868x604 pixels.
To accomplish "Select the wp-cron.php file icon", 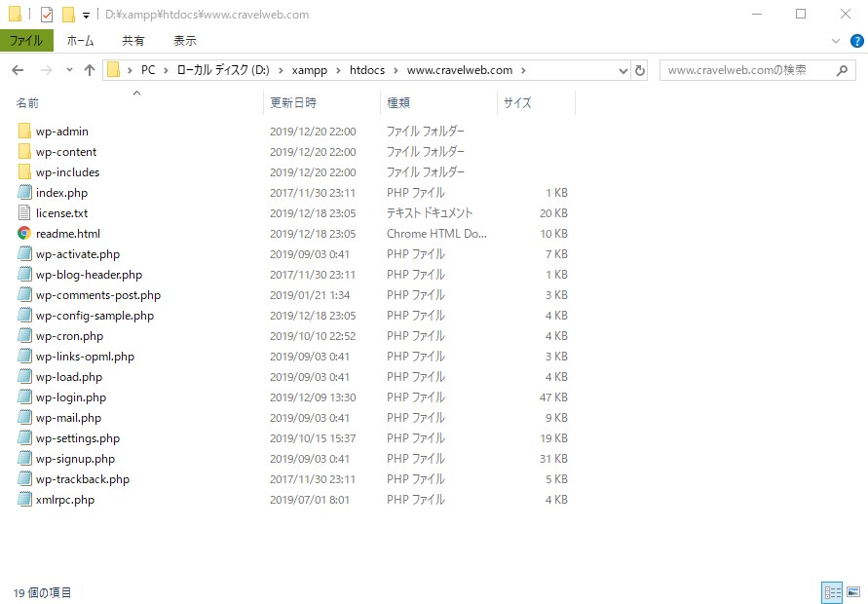I will coord(24,336).
